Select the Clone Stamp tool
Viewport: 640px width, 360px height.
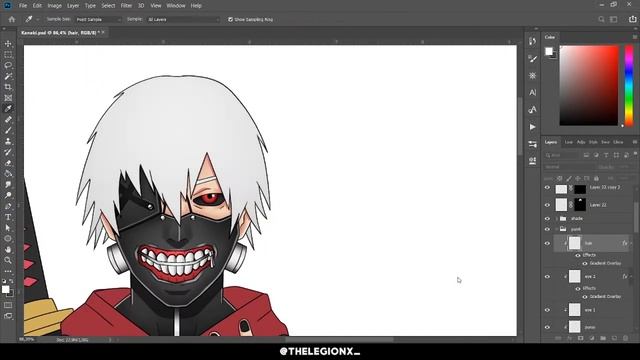(x=8, y=141)
